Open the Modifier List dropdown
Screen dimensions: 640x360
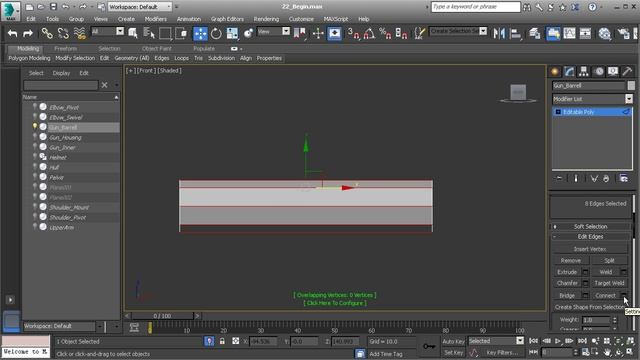pos(592,99)
